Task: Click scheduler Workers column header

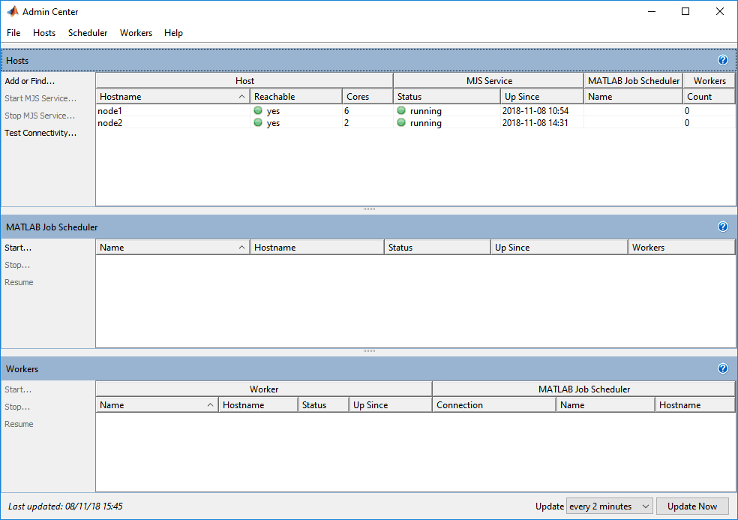Action: 682,248
